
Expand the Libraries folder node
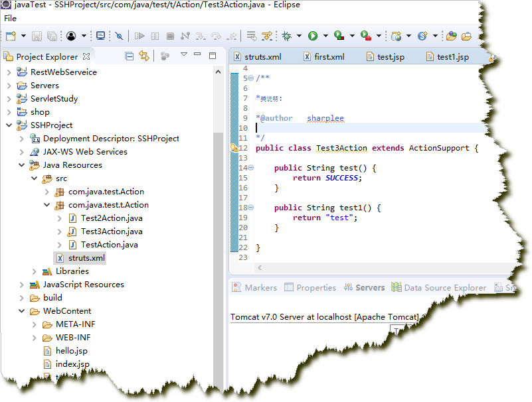(34, 271)
